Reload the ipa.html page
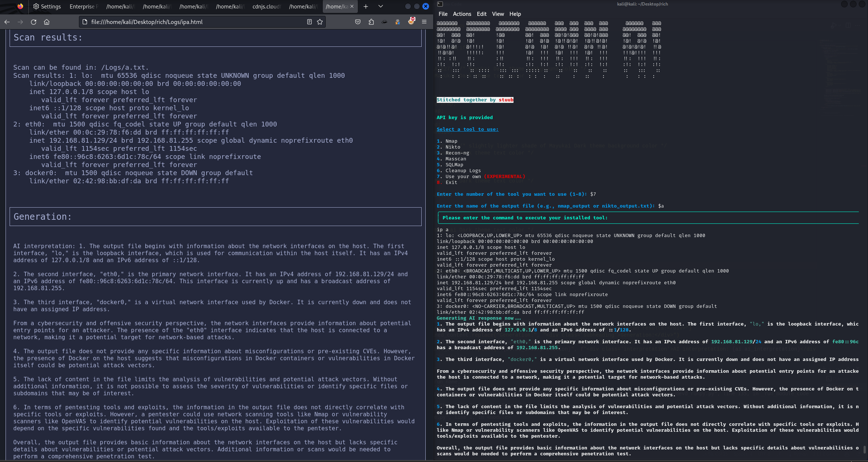868x462 pixels. pyautogui.click(x=34, y=22)
